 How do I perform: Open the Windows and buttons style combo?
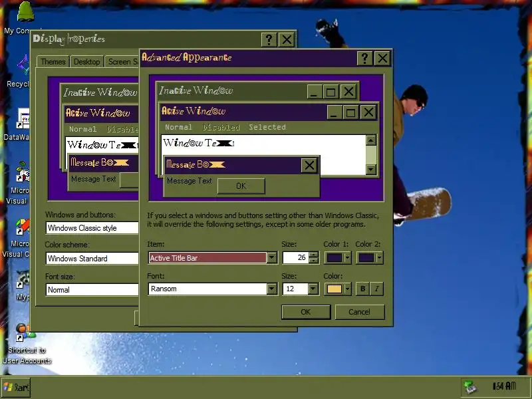pos(92,227)
